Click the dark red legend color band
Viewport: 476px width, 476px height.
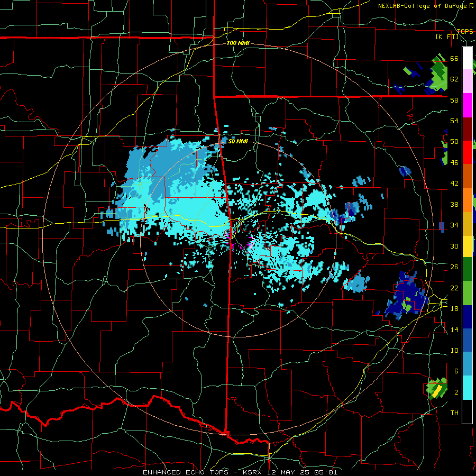467,129
